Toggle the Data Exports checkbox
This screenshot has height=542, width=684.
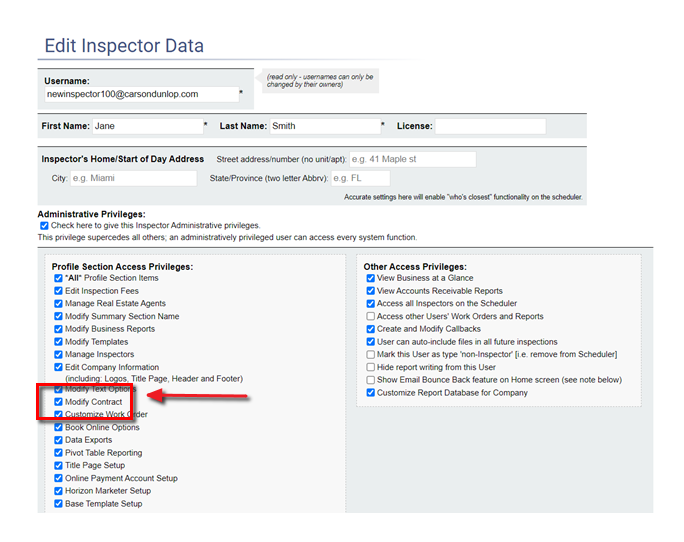click(x=58, y=440)
